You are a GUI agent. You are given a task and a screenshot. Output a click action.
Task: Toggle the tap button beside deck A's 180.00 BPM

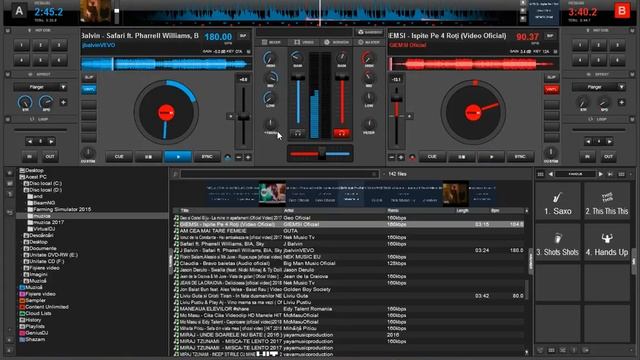pos(242,36)
